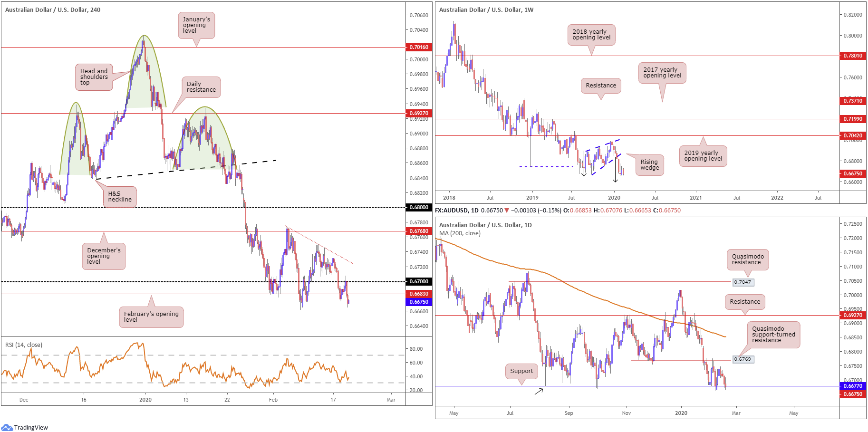
Task: Click the 2020 label on 240 chart time axis
Action: coord(145,400)
